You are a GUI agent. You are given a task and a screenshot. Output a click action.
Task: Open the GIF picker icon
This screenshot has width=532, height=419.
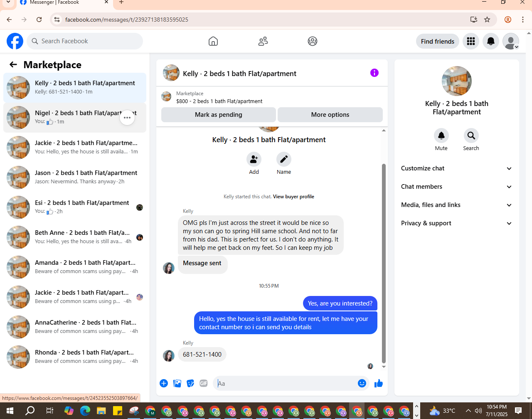[x=203, y=383]
